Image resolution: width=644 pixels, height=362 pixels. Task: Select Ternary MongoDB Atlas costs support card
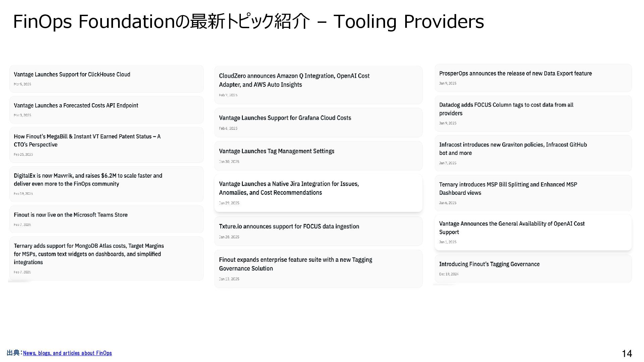tap(106, 258)
